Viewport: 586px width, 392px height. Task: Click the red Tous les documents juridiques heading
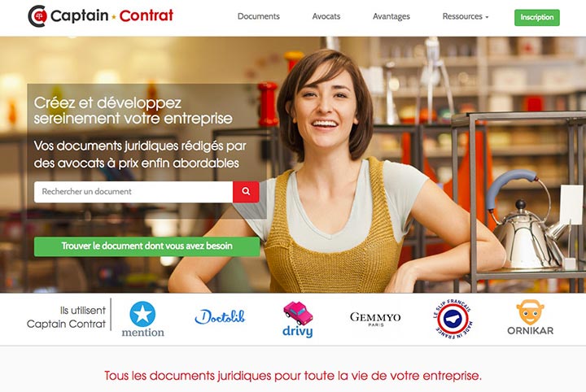(293, 375)
